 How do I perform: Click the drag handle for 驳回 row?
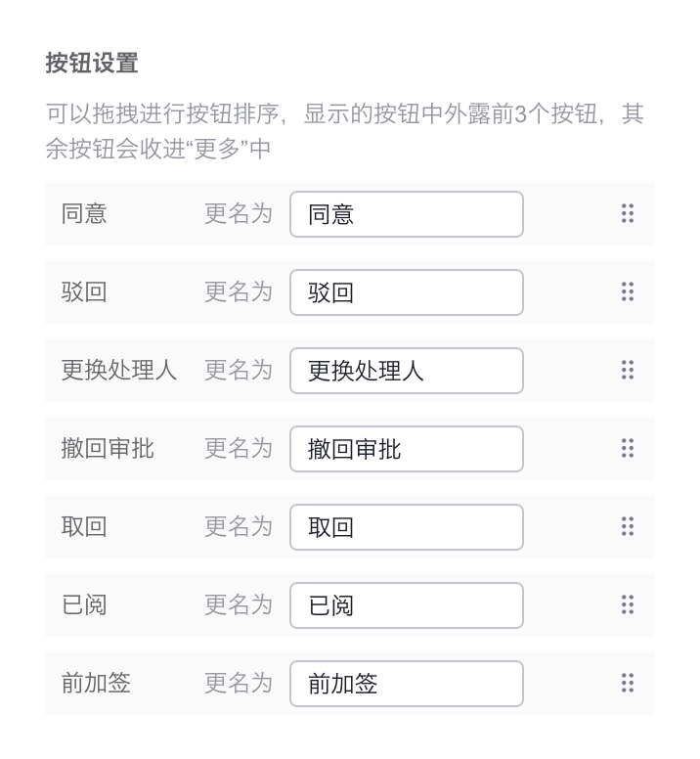(x=628, y=291)
